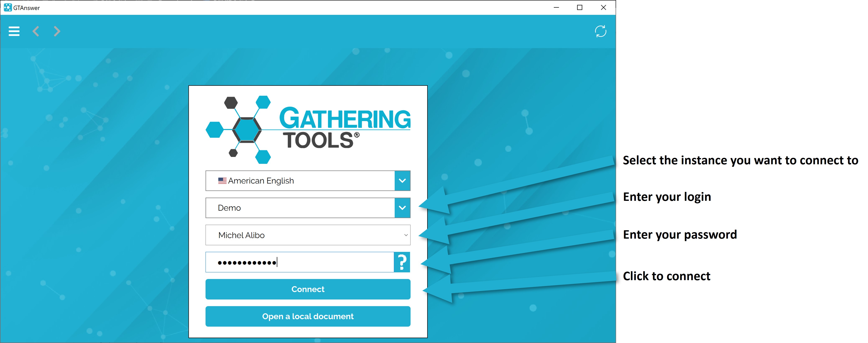This screenshot has height=343, width=868.
Task: Click the refresh icon
Action: [600, 31]
